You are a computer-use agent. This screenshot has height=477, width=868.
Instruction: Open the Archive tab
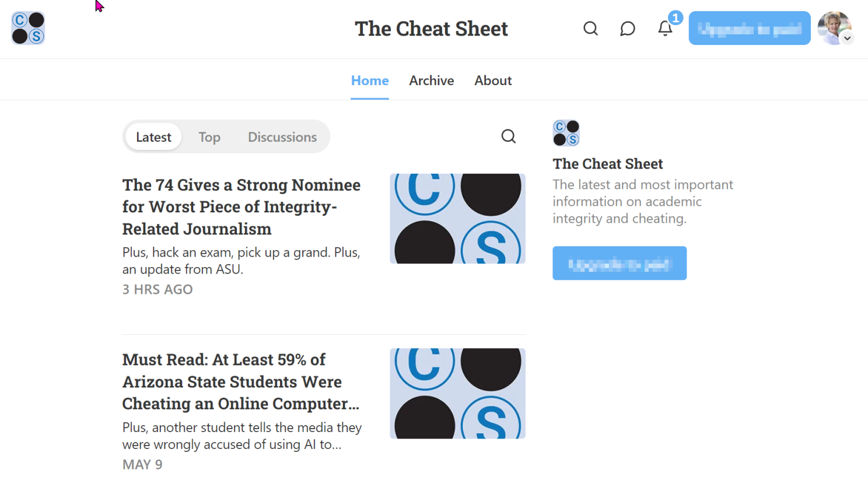pos(431,80)
